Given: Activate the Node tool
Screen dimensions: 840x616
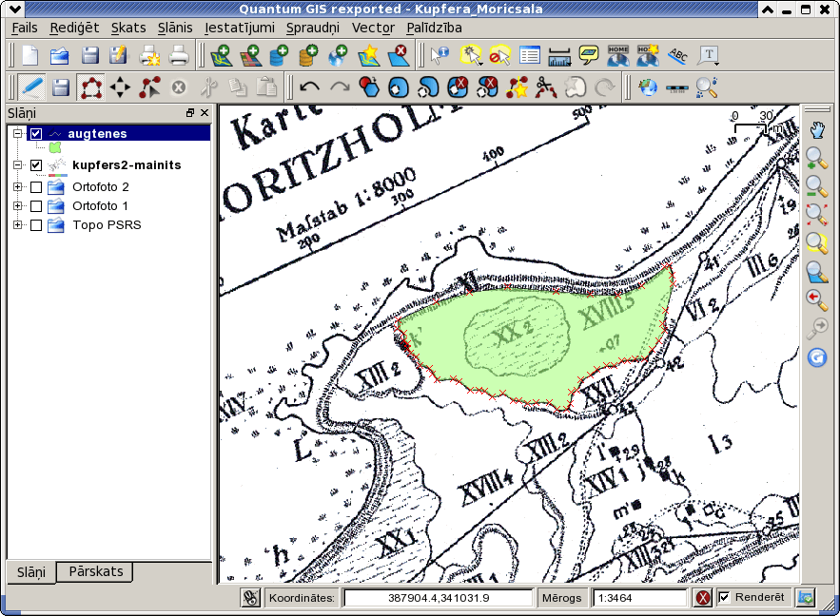Looking at the screenshot, I should (x=149, y=87).
